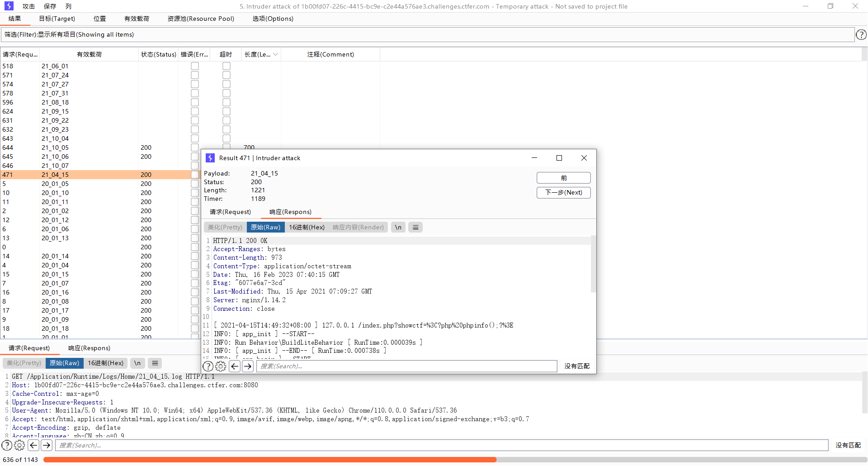The height and width of the screenshot is (466, 868).
Task: Go to previous match in Result 471 search
Action: coord(235,366)
